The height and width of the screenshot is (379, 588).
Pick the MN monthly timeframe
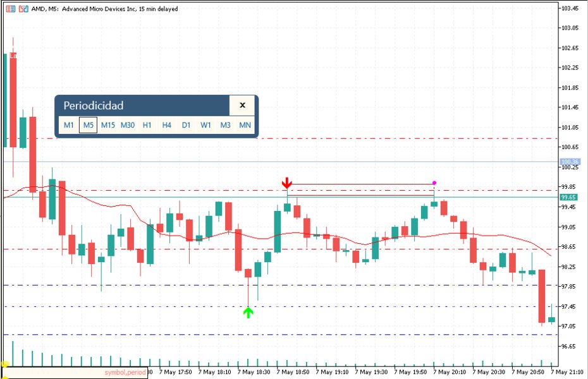(245, 125)
